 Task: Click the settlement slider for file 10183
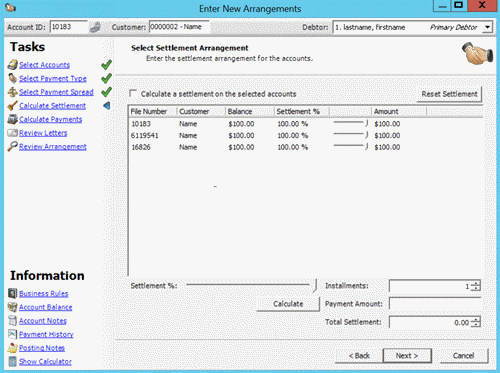tap(366, 123)
